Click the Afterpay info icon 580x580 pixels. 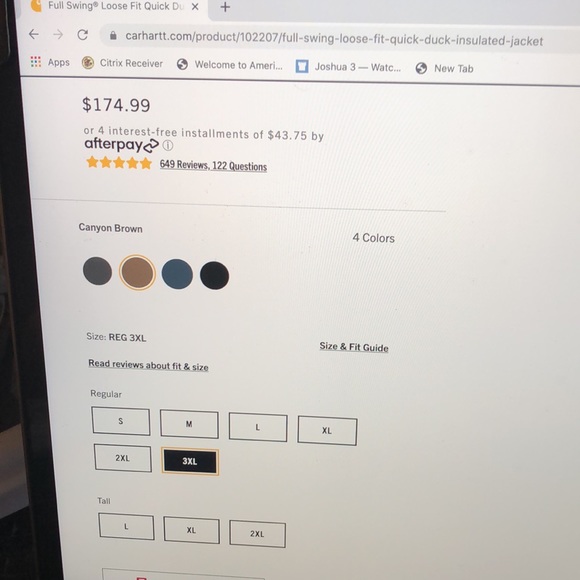pyautogui.click(x=168, y=146)
